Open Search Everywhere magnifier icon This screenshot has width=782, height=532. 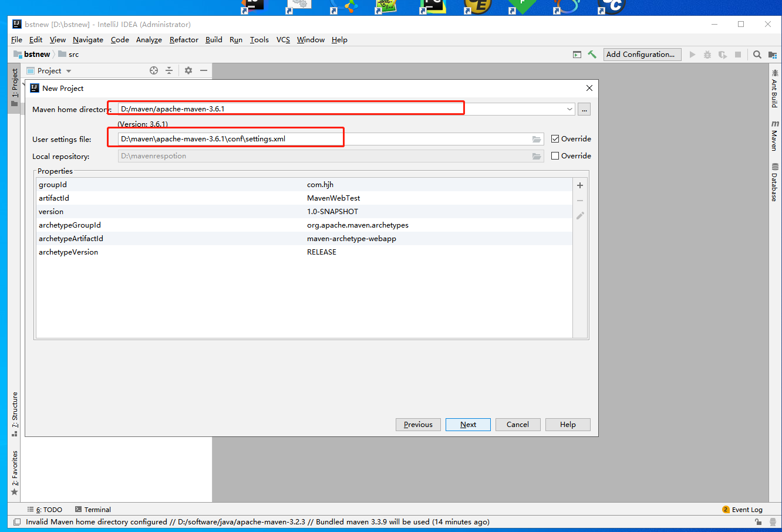click(757, 55)
